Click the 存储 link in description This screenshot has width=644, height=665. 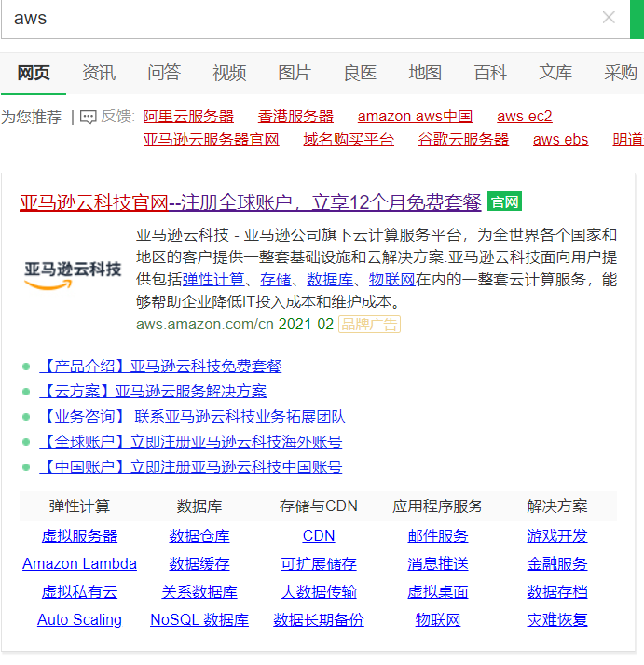tap(276, 280)
